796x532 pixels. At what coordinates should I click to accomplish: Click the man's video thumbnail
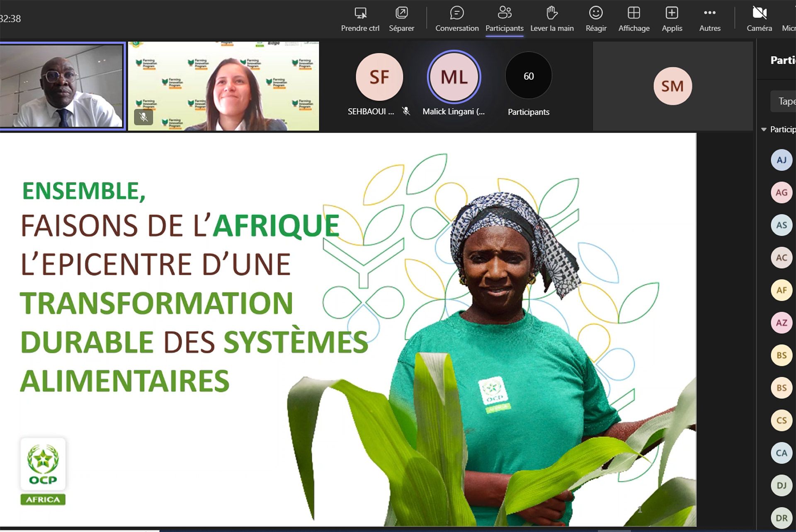click(62, 86)
